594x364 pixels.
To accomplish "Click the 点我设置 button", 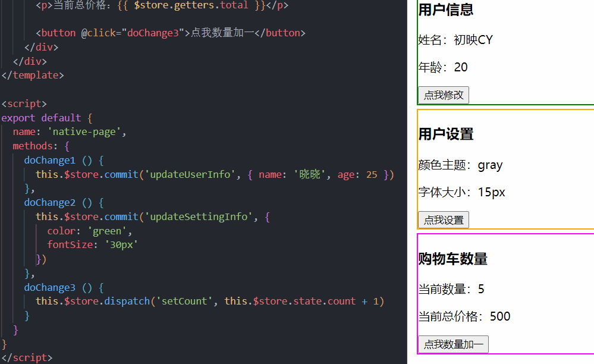I will point(443,220).
